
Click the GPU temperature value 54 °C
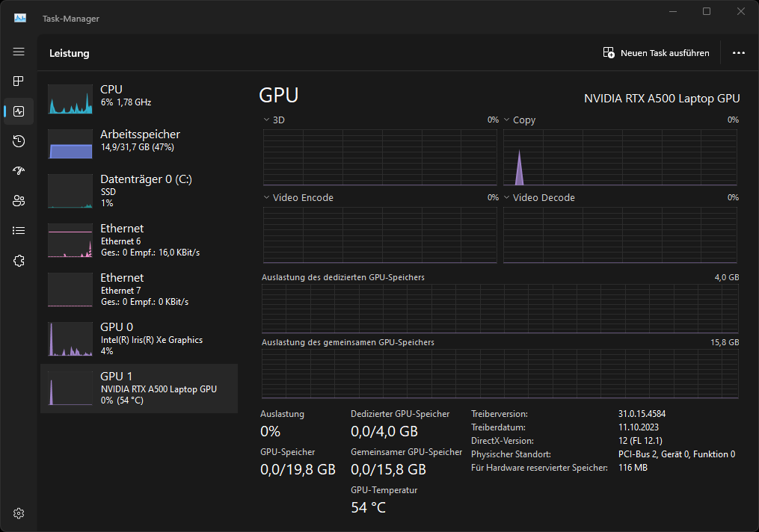point(369,507)
